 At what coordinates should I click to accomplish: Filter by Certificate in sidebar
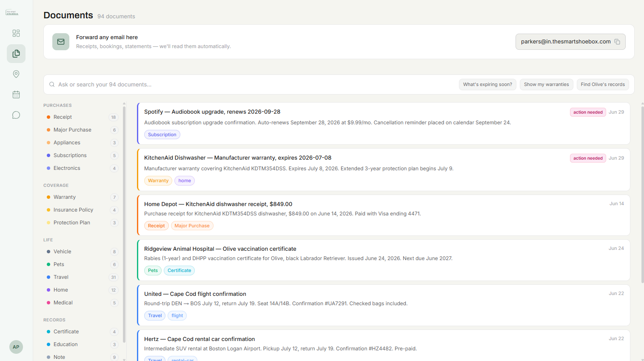click(x=82, y=332)
